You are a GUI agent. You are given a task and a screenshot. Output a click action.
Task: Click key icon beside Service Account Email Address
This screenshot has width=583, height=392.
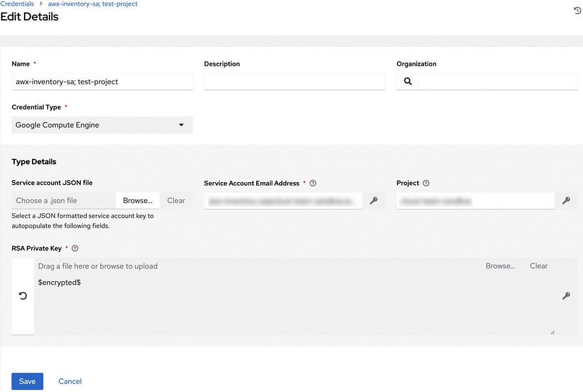click(373, 201)
